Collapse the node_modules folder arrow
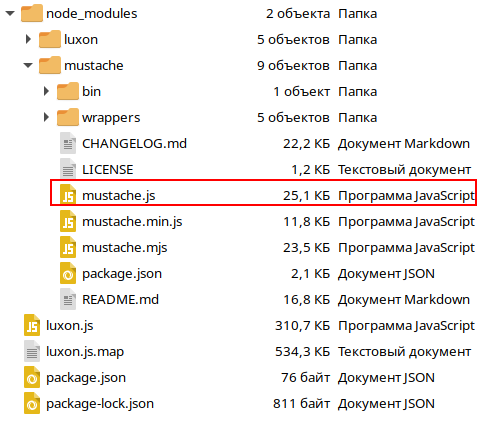 coord(10,14)
